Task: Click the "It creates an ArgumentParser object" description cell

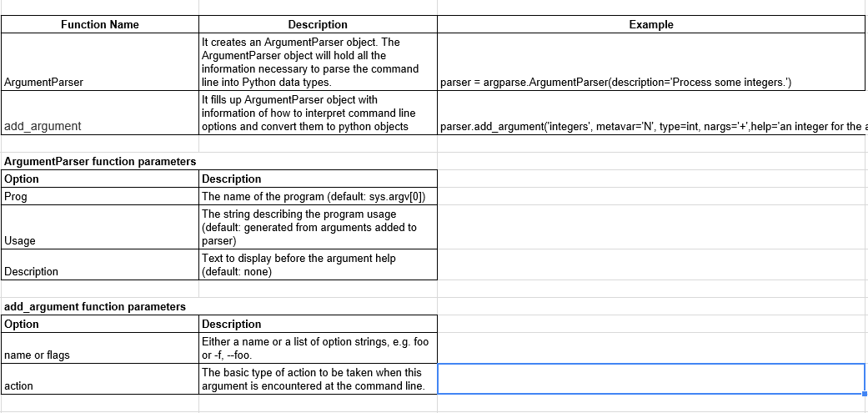Action: (318, 62)
